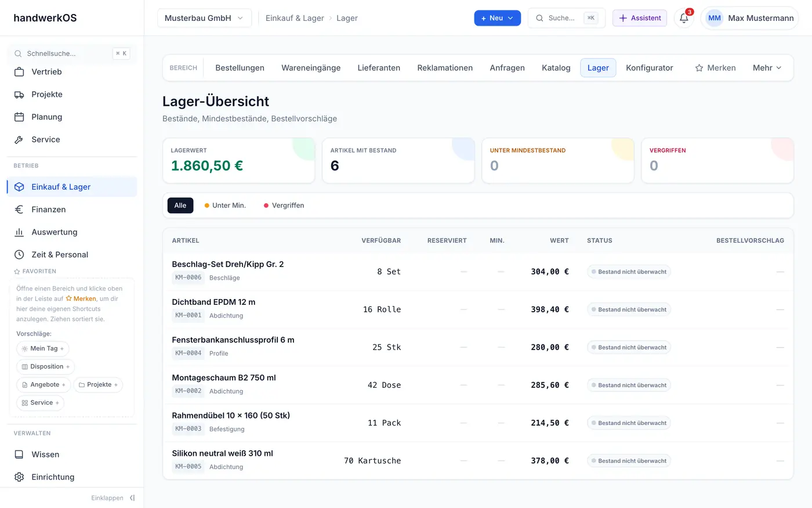Switch to the Wareneingänge tab

pos(311,68)
